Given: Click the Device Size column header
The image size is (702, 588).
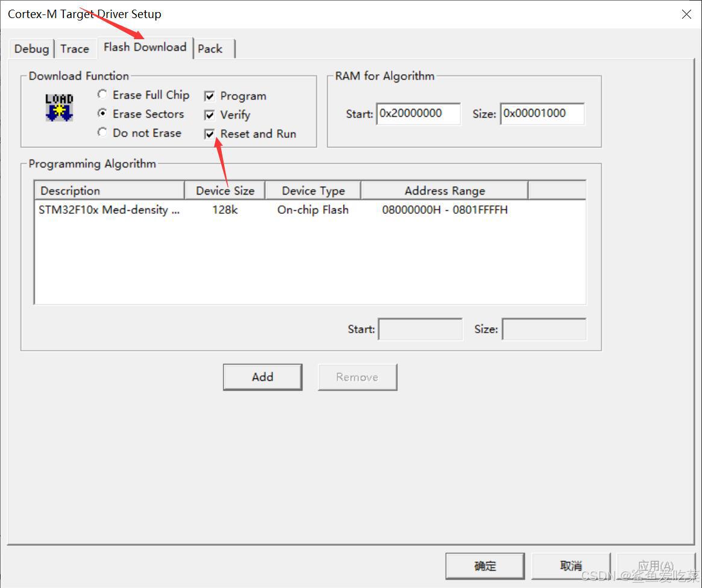Looking at the screenshot, I should click(x=225, y=190).
